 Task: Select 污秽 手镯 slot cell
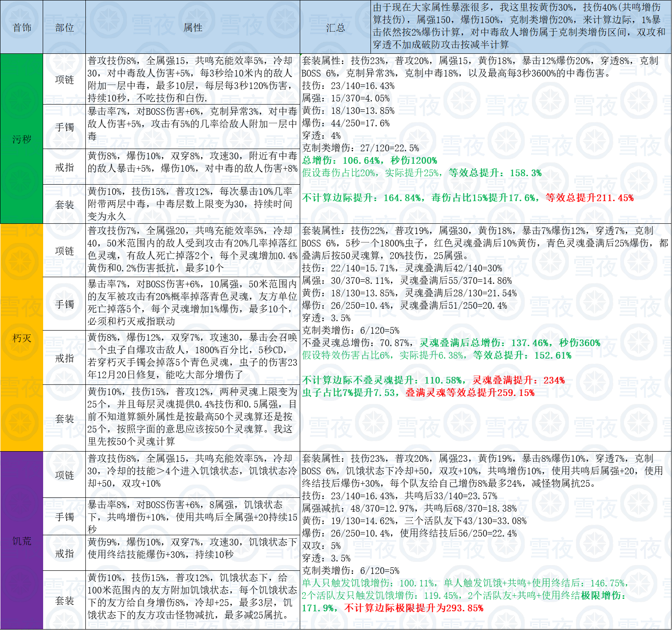pos(64,127)
